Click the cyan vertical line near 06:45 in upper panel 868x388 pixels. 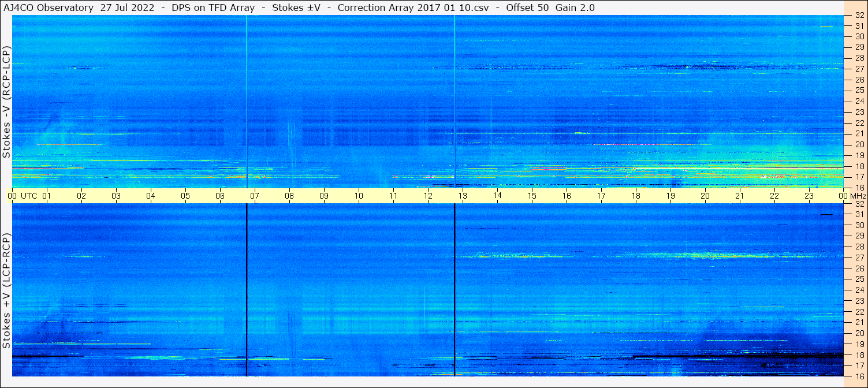247,102
